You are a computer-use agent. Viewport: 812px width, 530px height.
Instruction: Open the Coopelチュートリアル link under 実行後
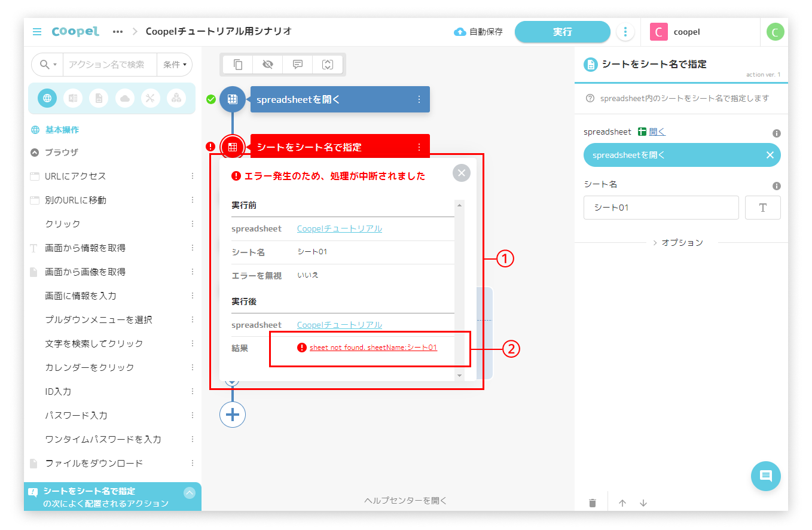click(x=340, y=325)
